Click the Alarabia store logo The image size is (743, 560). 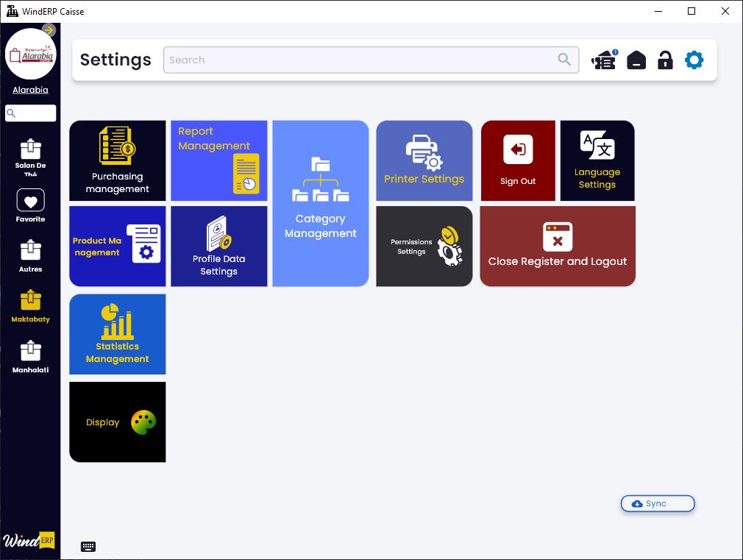[30, 54]
